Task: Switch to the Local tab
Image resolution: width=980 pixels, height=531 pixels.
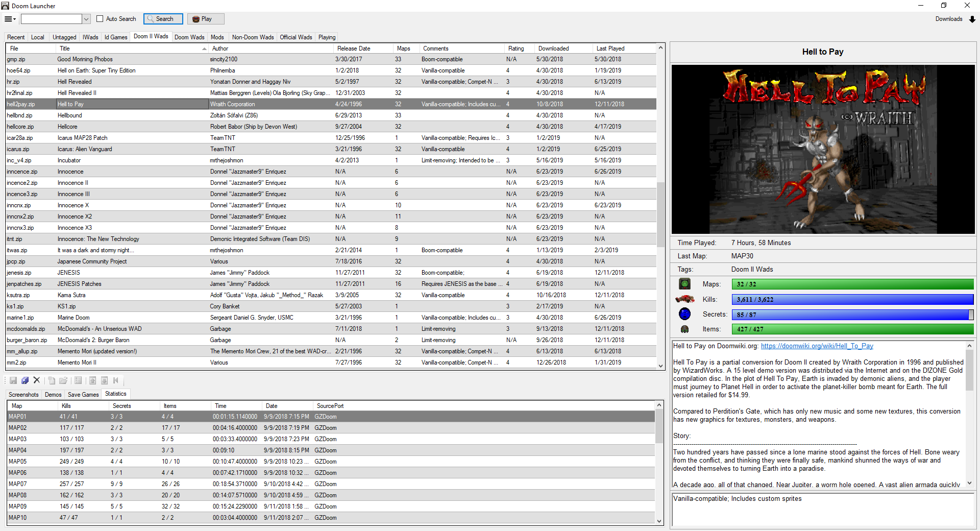Action: (38, 37)
